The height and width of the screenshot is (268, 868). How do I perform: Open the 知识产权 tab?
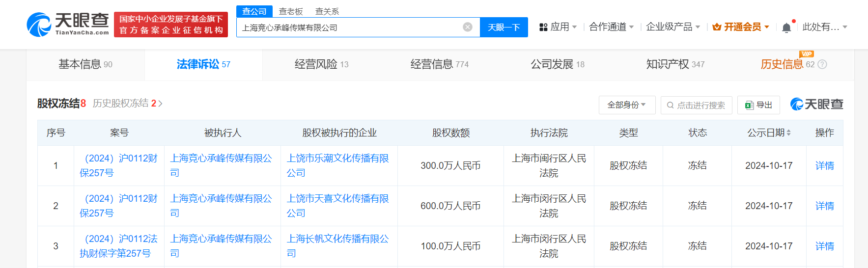coord(675,64)
